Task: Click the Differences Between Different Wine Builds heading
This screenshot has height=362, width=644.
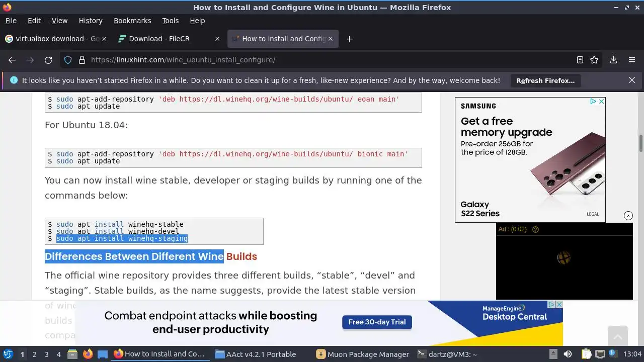Action: 151,256
